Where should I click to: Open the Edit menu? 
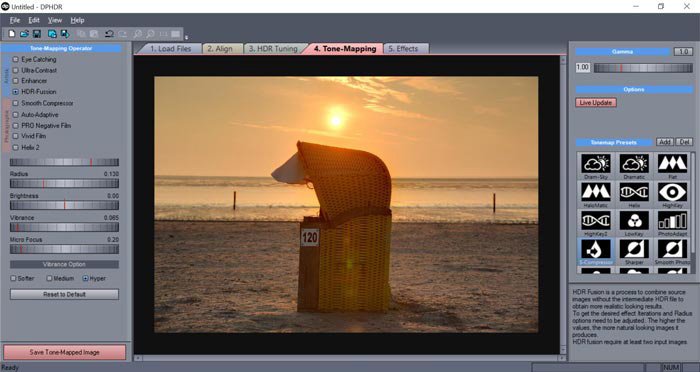[x=34, y=20]
